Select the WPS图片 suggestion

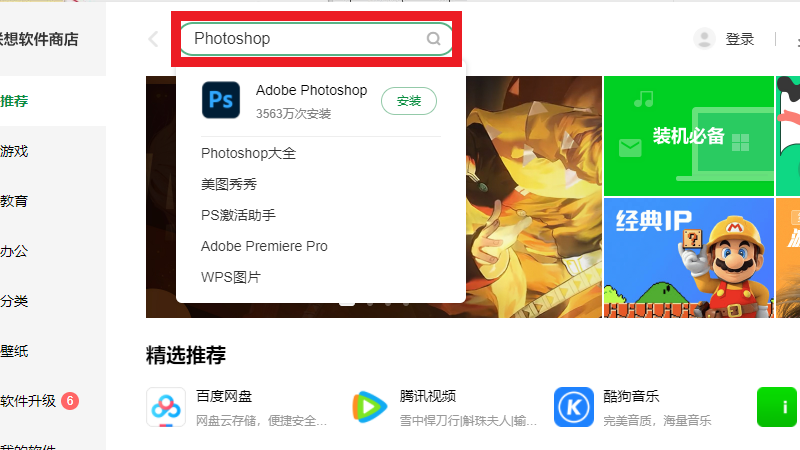point(231,277)
